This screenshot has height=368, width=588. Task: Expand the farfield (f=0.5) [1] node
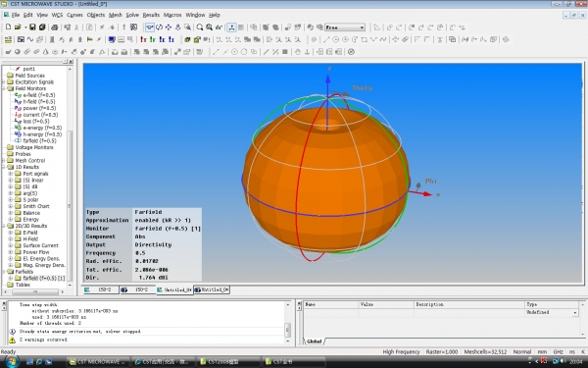[x=11, y=279]
